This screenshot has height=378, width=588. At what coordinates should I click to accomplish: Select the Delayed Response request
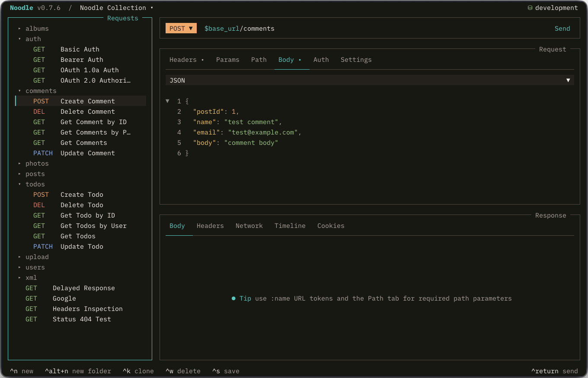[81, 288]
